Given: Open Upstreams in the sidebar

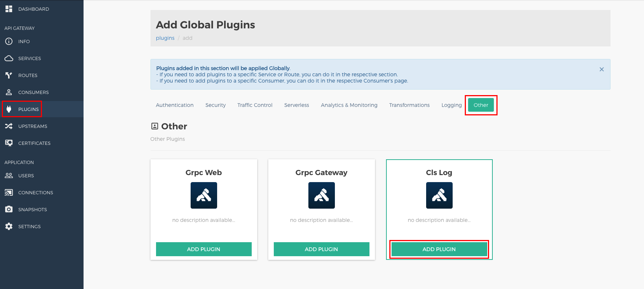Looking at the screenshot, I should click(x=42, y=126).
